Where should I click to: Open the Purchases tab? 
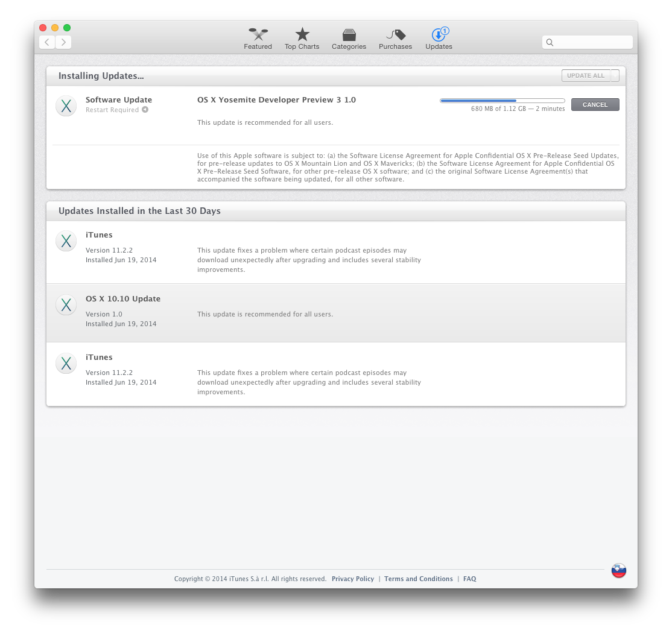[395, 39]
